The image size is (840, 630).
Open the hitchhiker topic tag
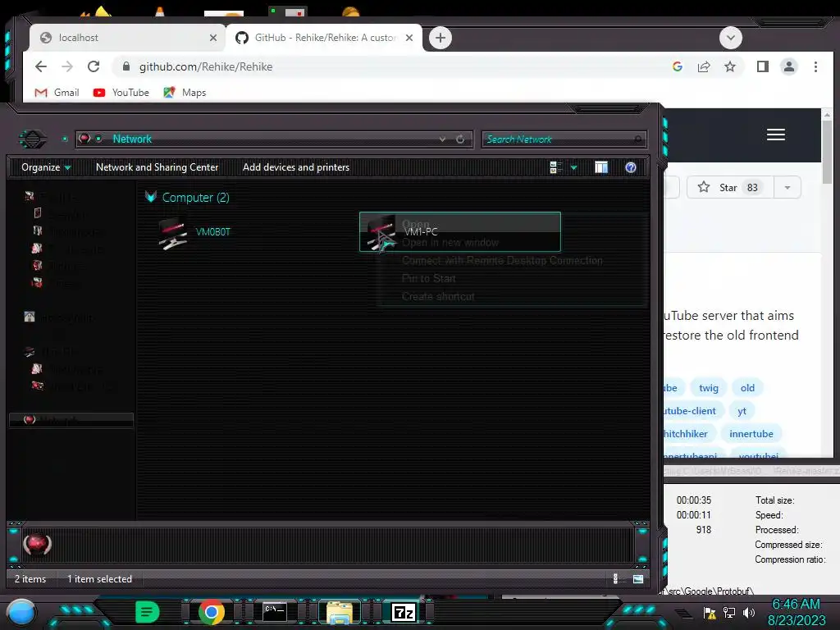tap(688, 434)
